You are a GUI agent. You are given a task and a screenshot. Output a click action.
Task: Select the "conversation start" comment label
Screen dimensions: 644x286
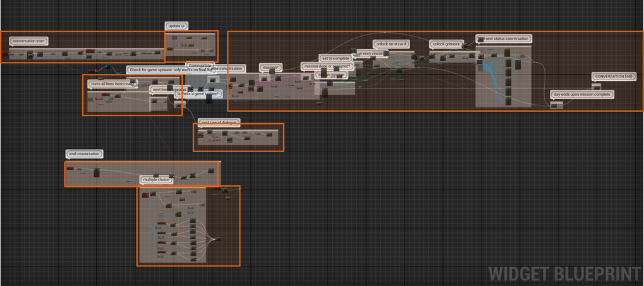click(29, 41)
